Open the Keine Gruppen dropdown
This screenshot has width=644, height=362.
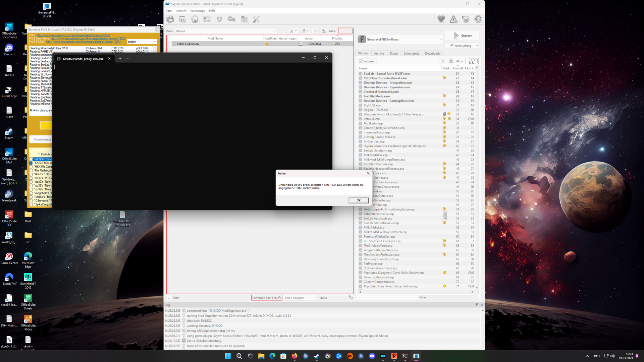[301, 298]
